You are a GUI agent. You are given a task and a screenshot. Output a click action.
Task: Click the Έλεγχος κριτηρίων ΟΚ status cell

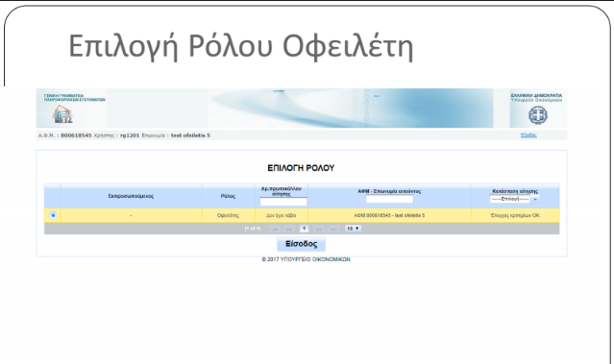pos(515,216)
